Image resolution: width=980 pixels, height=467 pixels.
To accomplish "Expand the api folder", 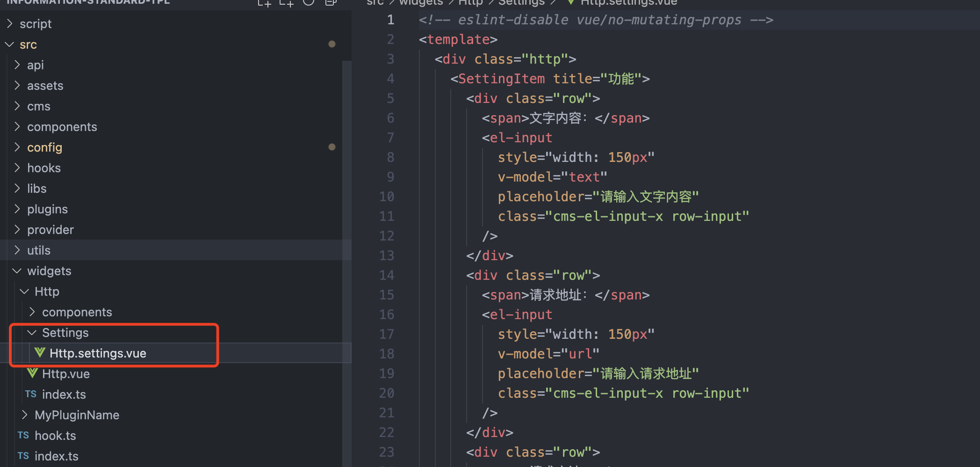I will [17, 65].
